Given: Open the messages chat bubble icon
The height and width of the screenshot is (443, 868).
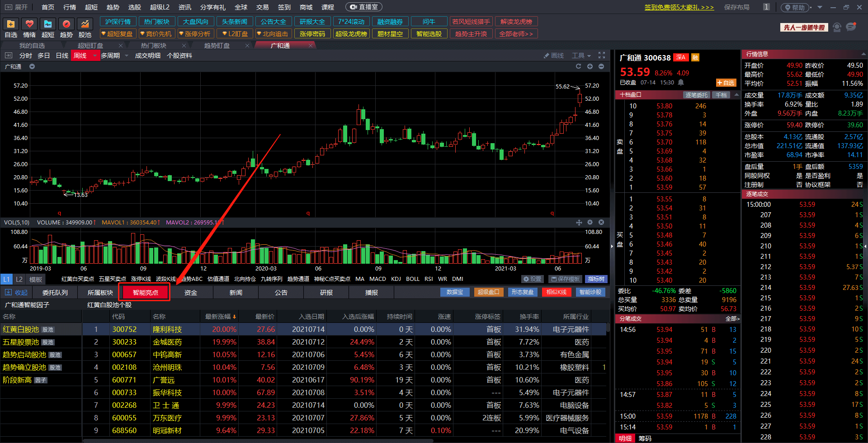Looking at the screenshot, I should (851, 27).
